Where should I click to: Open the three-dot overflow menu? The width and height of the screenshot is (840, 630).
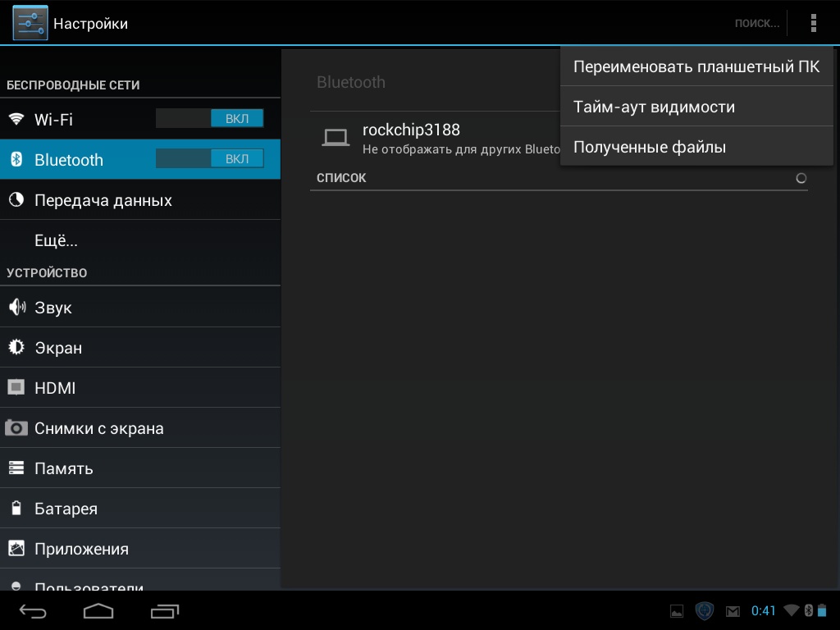click(x=813, y=23)
